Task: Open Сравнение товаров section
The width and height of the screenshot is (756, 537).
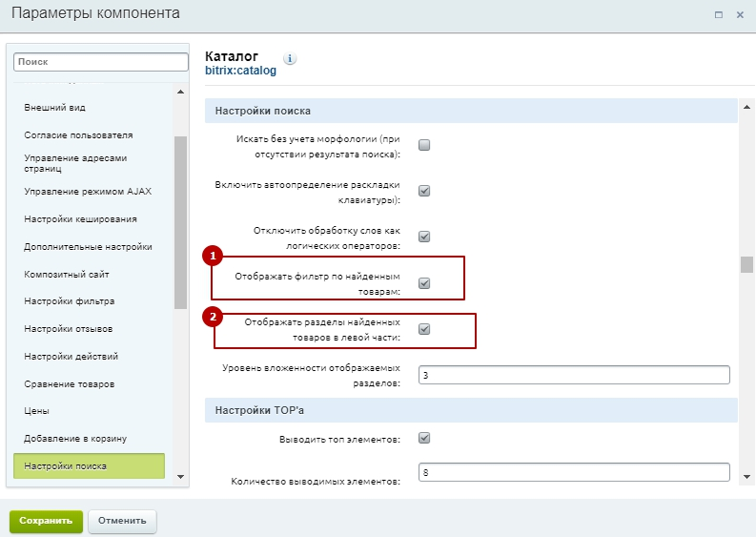Action: 70,384
